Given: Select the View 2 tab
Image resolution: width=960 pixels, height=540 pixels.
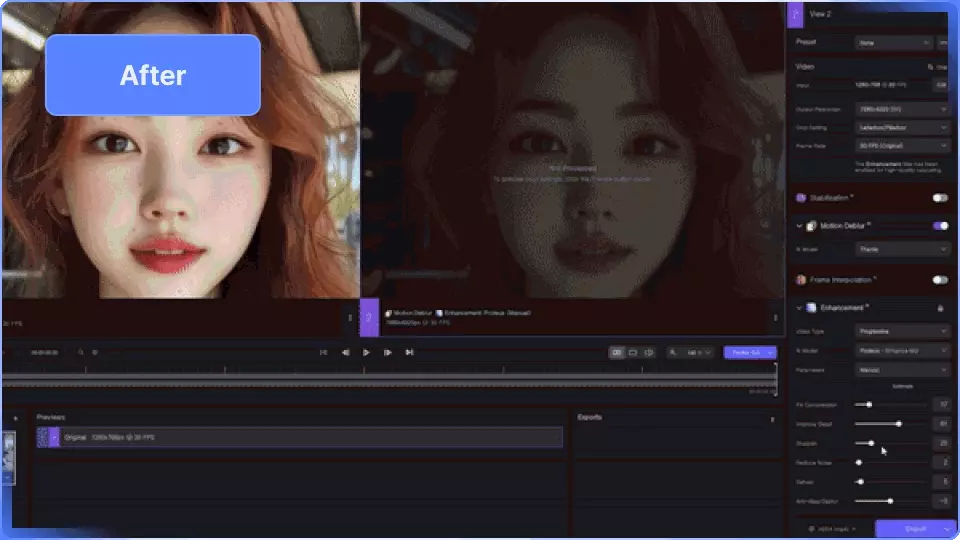Looking at the screenshot, I should coord(820,13).
